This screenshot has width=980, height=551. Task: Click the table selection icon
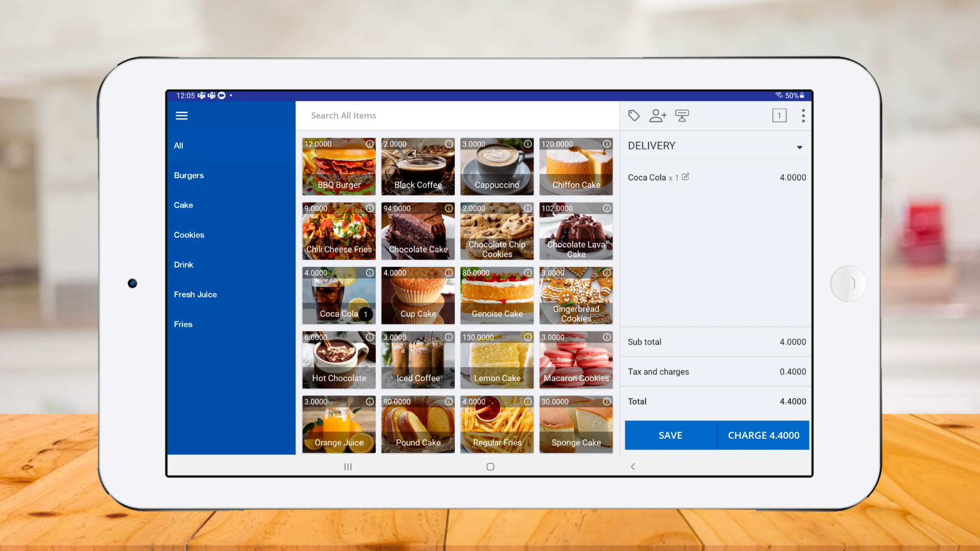tap(682, 116)
